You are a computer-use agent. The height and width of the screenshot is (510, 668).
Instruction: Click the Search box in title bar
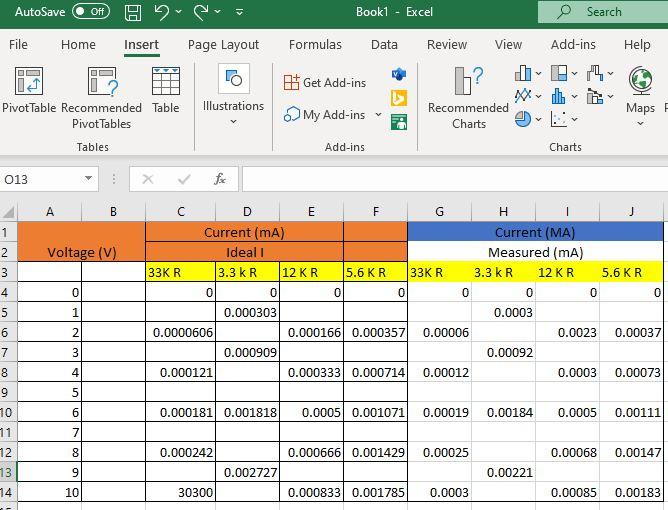[602, 12]
